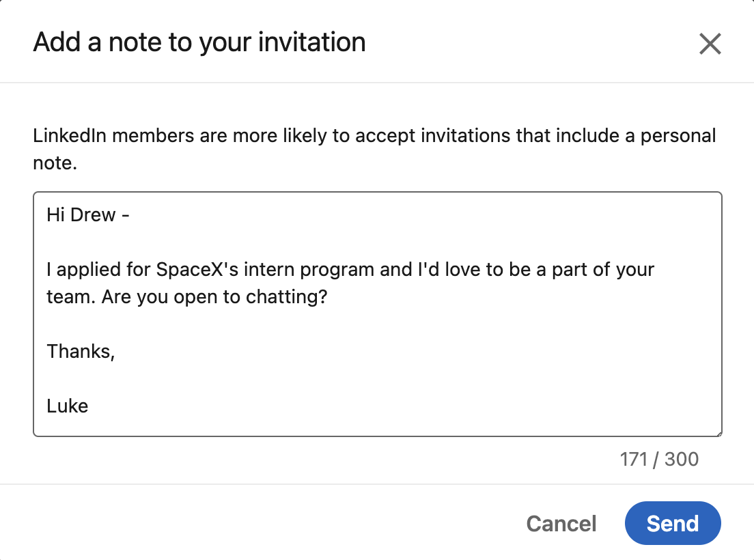Place cursor on the word 'SpaceX's'
This screenshot has height=560, width=754.
point(197,270)
